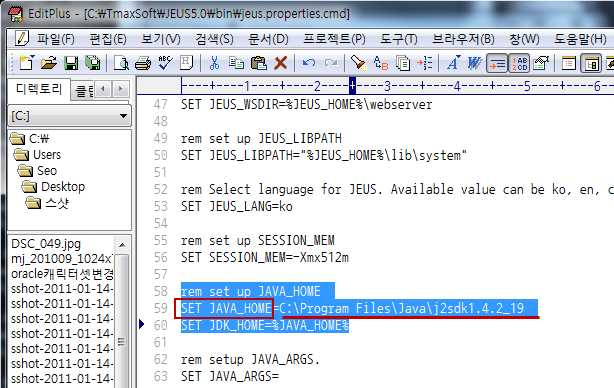This screenshot has width=614, height=388.
Task: Open the 브라우저(B) menu
Action: point(463,39)
